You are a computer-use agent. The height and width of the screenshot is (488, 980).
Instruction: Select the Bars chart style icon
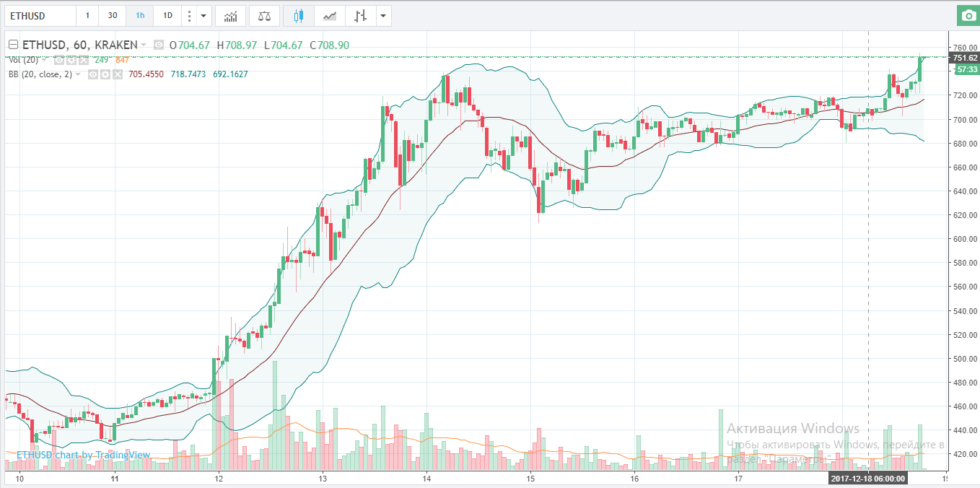[x=361, y=15]
